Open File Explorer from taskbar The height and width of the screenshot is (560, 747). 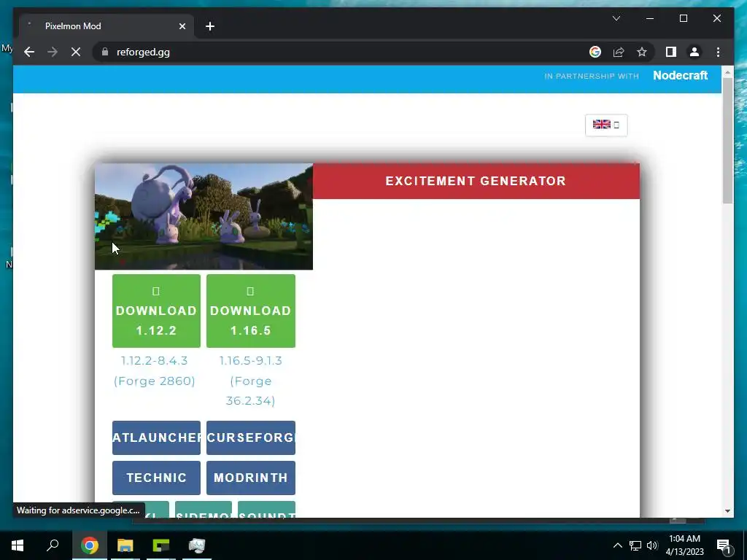click(125, 545)
